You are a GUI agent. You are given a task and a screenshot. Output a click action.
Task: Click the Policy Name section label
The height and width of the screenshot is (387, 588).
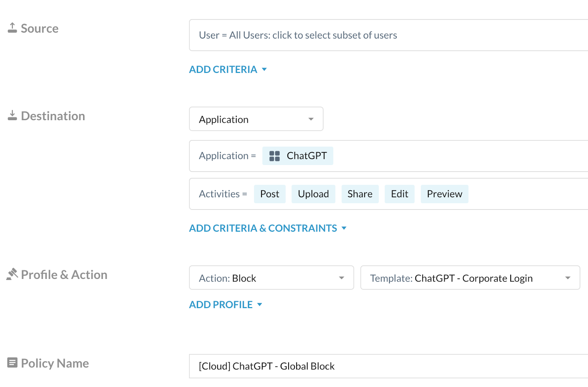55,363
